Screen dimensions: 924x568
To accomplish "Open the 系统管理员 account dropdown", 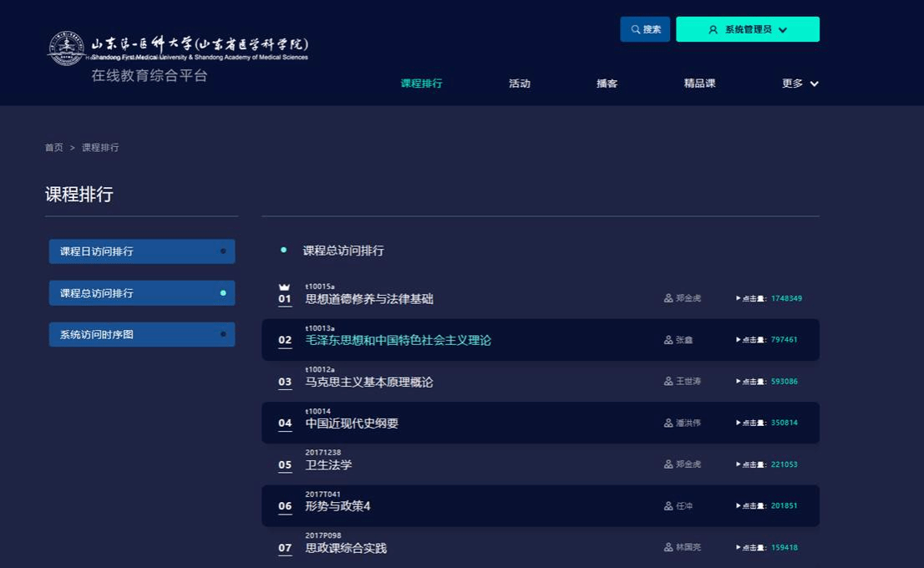I will pyautogui.click(x=748, y=29).
